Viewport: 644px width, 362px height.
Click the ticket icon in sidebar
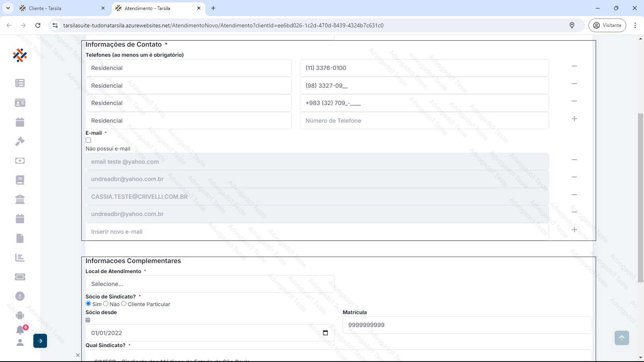click(x=20, y=277)
